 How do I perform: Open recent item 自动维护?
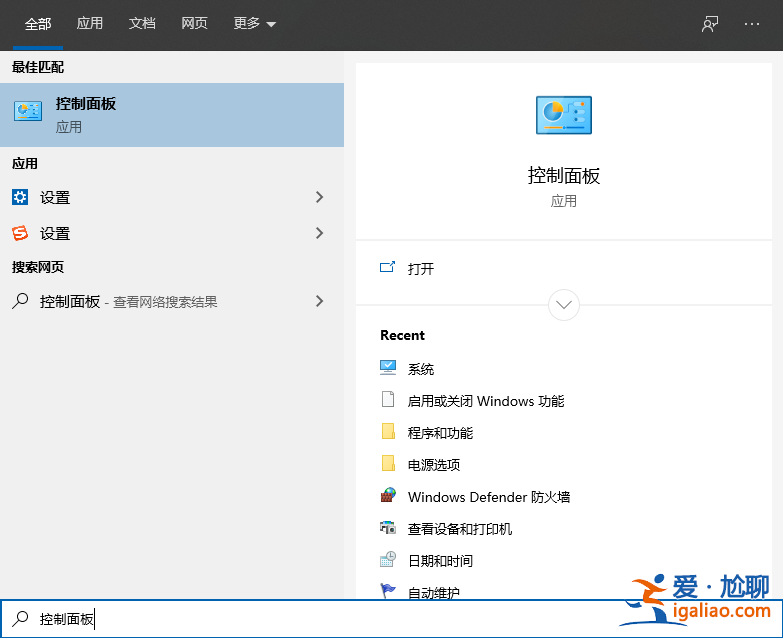433,593
